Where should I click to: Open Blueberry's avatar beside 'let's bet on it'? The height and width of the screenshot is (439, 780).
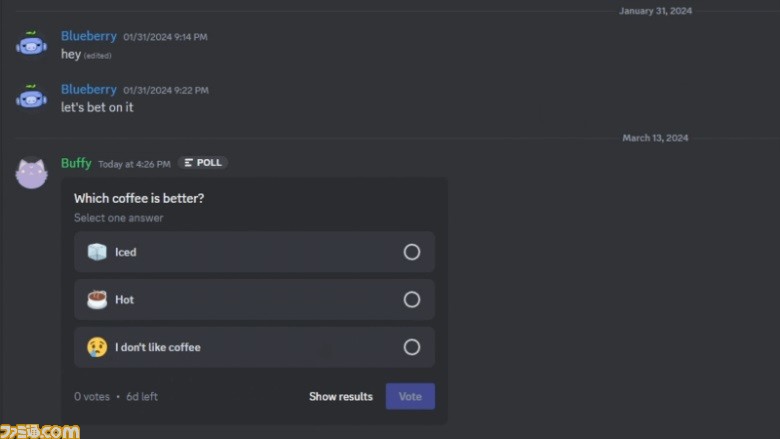31,96
